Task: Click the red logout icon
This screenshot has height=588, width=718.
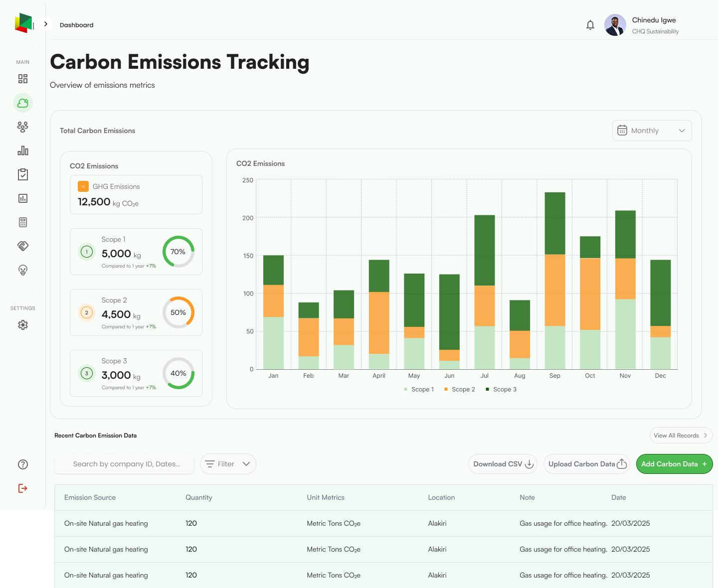Action: coord(23,488)
